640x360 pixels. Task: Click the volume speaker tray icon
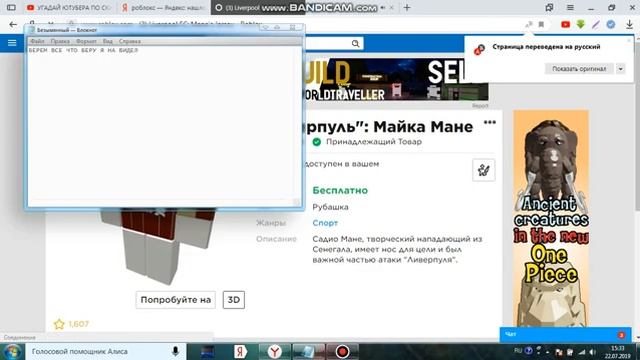coord(592,352)
